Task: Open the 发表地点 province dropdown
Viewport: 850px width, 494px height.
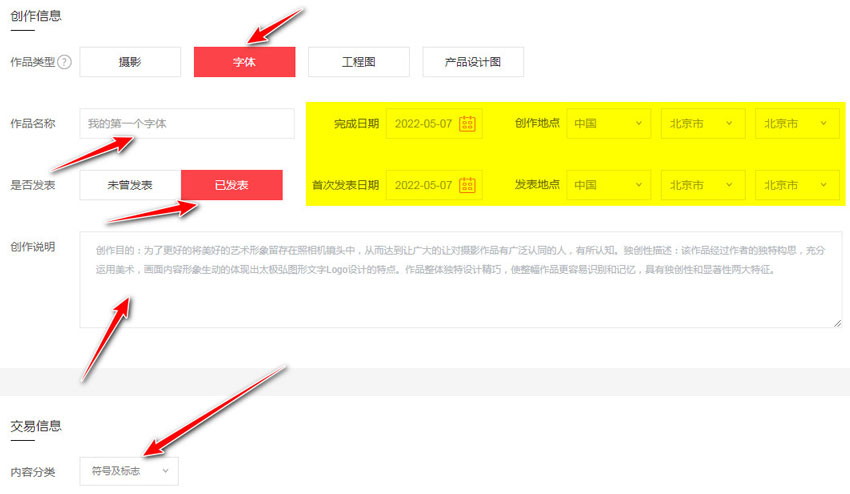Action: point(703,185)
